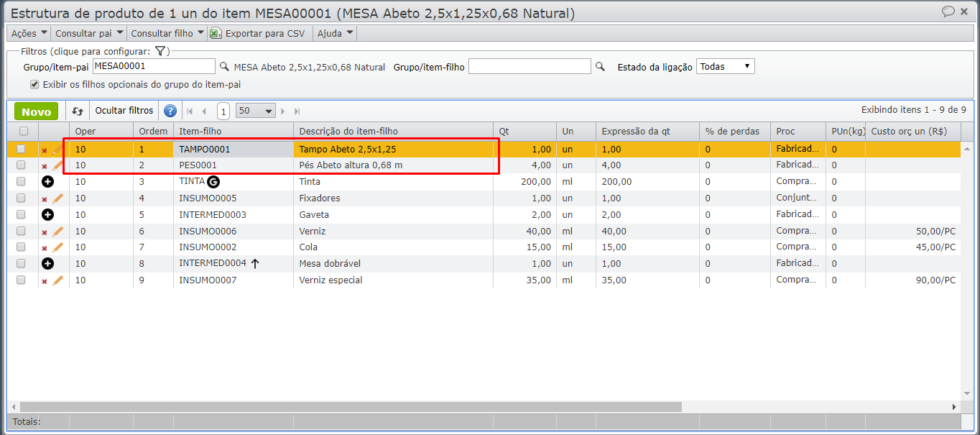Screen dimensions: 980x435
Task: Click the red delete X for INSUMO0005 row
Action: tap(45, 199)
